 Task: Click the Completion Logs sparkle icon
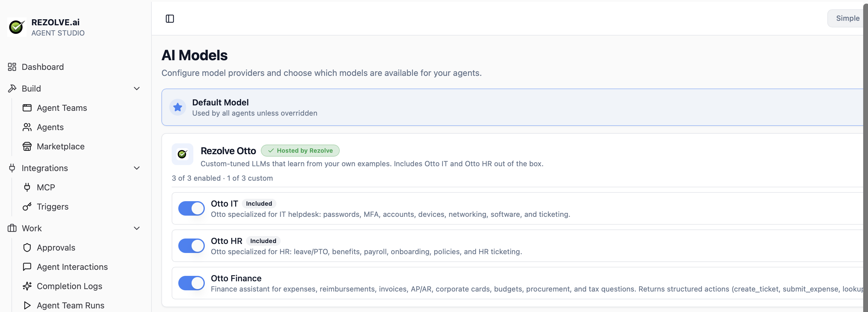(27, 286)
